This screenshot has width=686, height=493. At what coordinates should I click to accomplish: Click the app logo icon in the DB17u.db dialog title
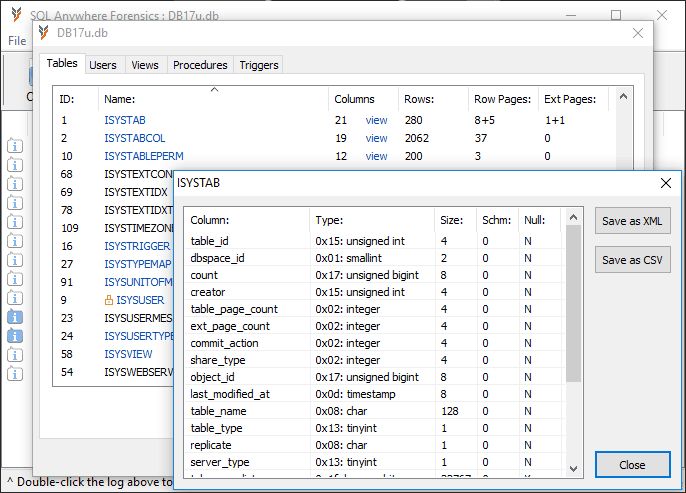[x=43, y=33]
